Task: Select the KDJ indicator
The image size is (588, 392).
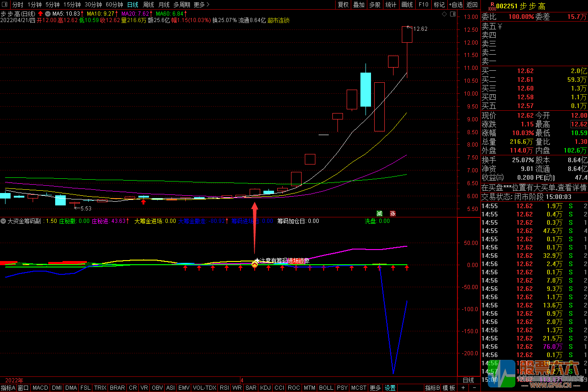Action: click(x=265, y=388)
